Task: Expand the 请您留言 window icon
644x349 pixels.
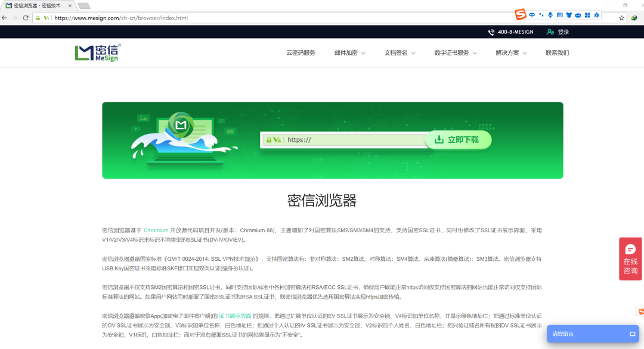Action: tap(633, 334)
